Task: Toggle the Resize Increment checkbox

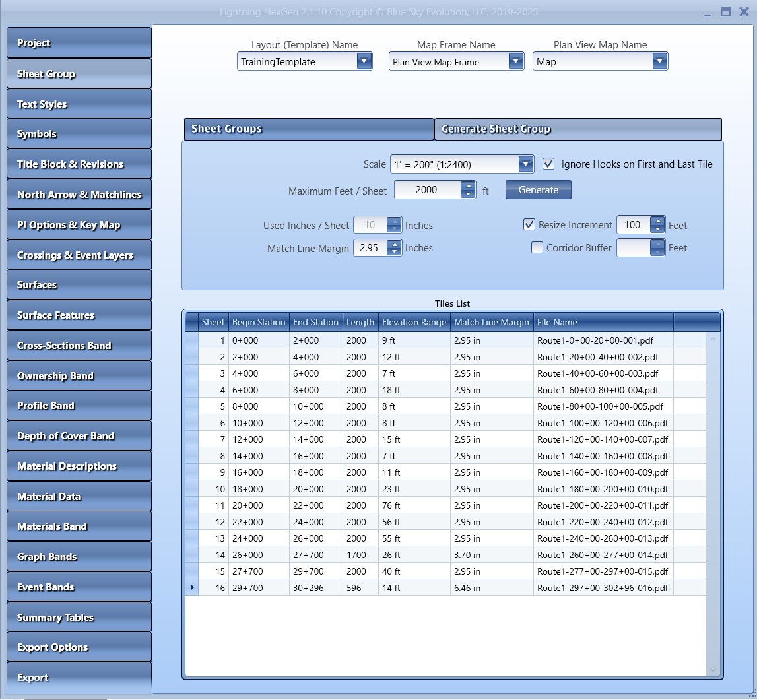Action: coord(529,224)
